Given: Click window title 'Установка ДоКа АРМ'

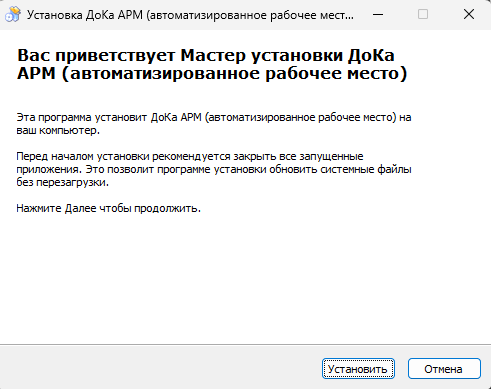Looking at the screenshot, I should (190, 15).
